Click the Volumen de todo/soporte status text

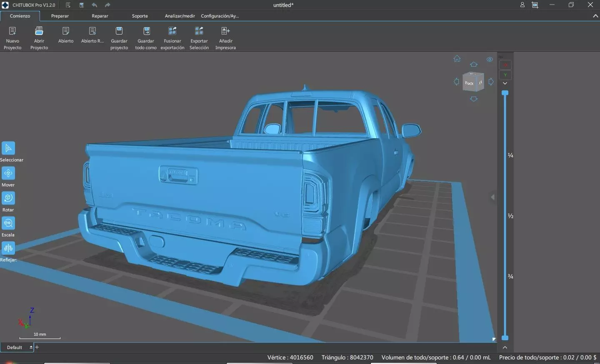pyautogui.click(x=436, y=357)
